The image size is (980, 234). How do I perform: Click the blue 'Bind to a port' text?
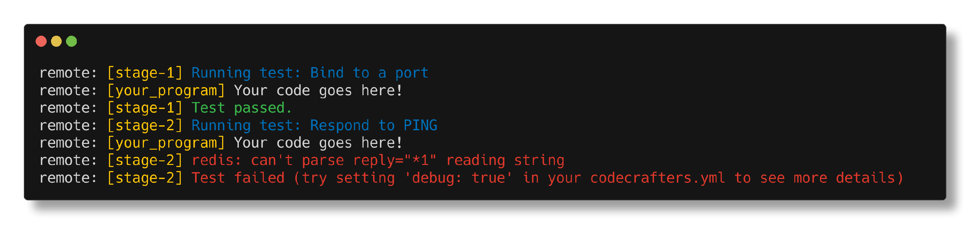pyautogui.click(x=369, y=73)
